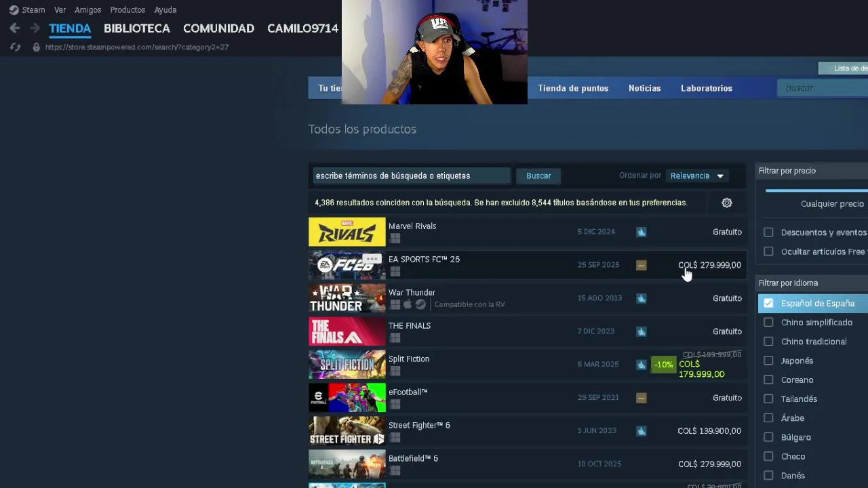Viewport: 868px width, 488px height.
Task: Open Tienda de puntos link
Action: [573, 88]
